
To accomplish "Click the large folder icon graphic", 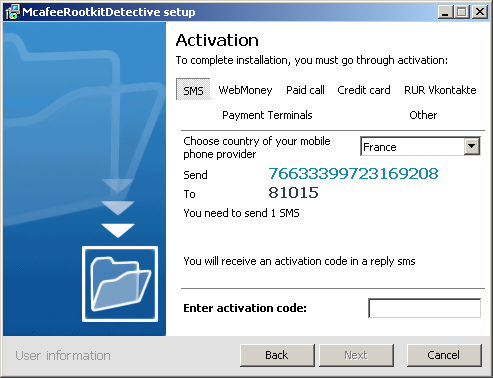I will [x=120, y=284].
